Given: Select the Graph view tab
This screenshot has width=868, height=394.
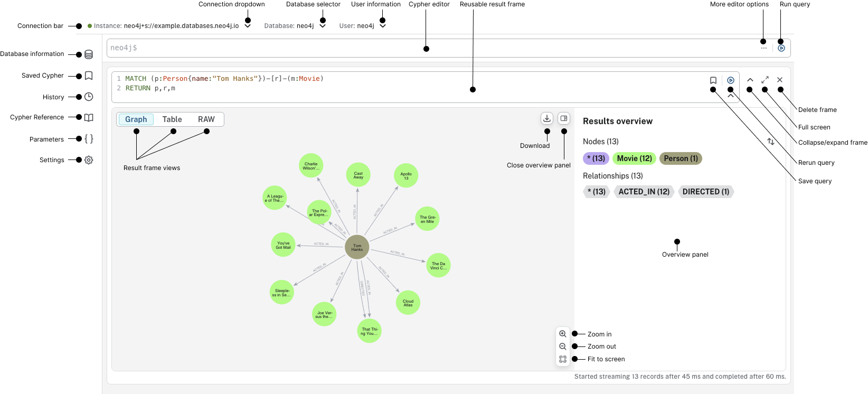Looking at the screenshot, I should click(136, 119).
